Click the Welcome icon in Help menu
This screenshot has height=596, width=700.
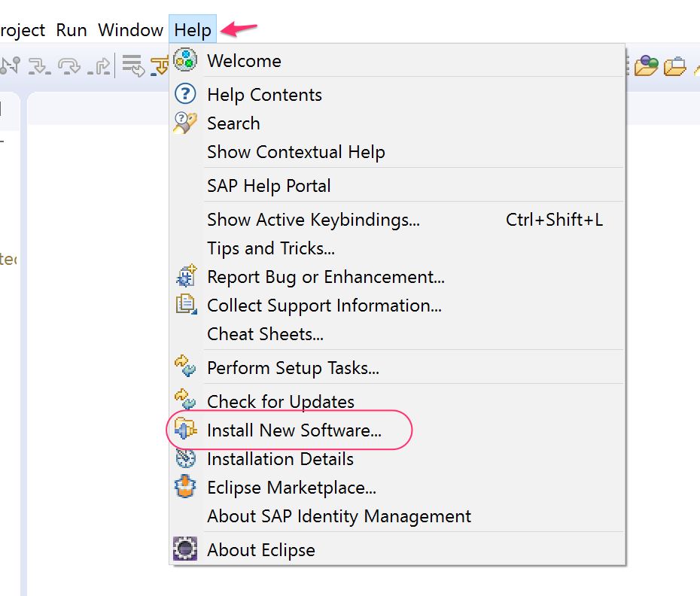pos(185,60)
